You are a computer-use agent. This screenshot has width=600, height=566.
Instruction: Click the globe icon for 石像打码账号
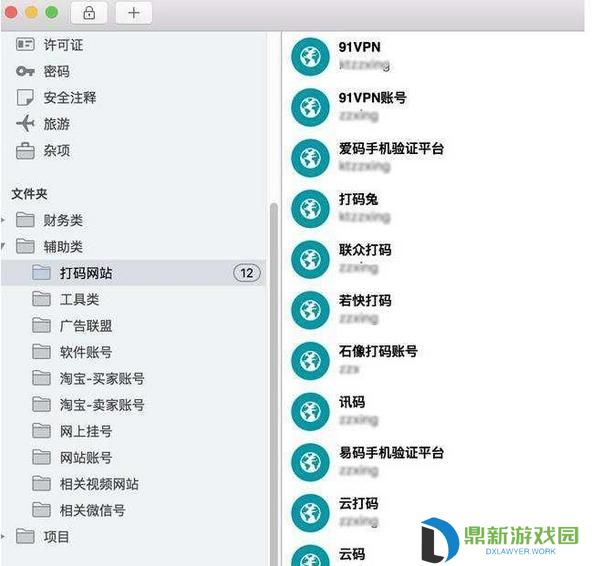(x=310, y=361)
